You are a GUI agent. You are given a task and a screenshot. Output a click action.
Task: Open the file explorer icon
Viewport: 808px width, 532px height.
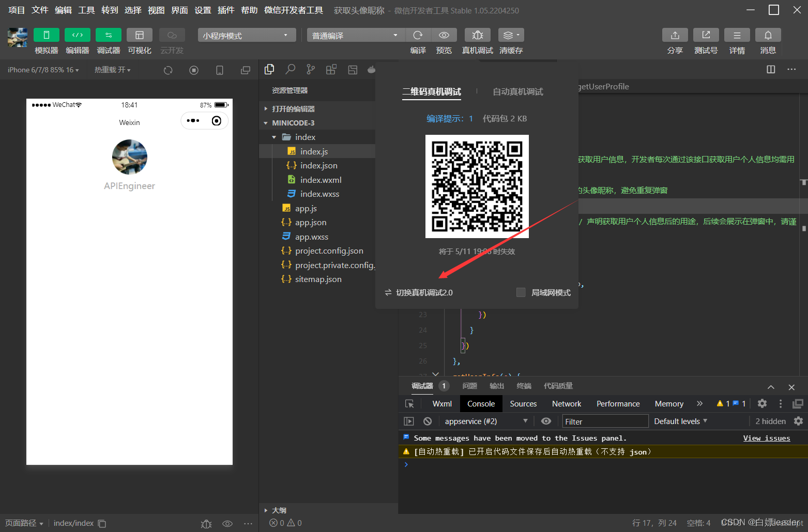269,69
